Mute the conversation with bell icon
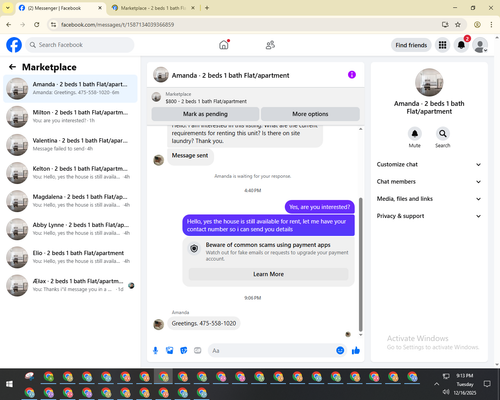 pos(415,134)
